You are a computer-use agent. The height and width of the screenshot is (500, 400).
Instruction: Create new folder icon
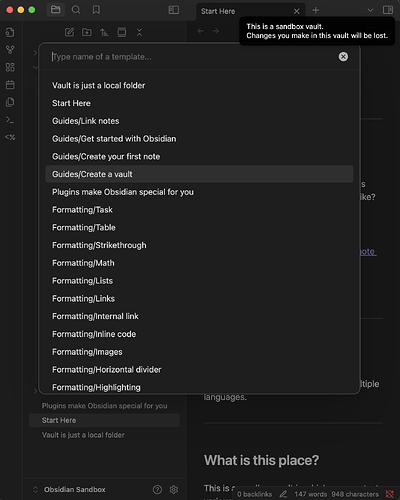point(87,32)
